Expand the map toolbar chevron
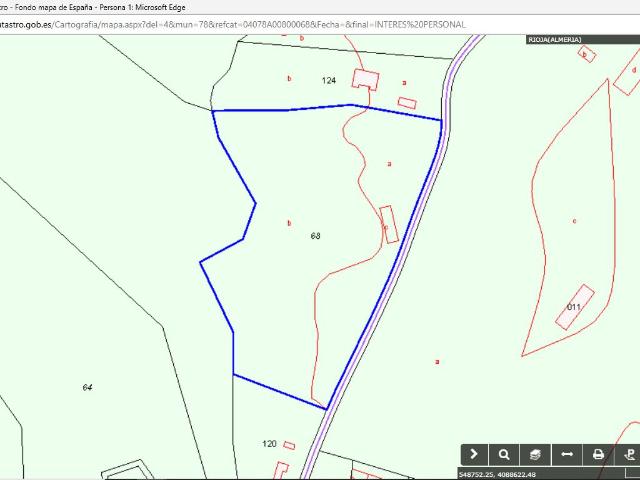Image resolution: width=640 pixels, height=480 pixels. click(474, 454)
